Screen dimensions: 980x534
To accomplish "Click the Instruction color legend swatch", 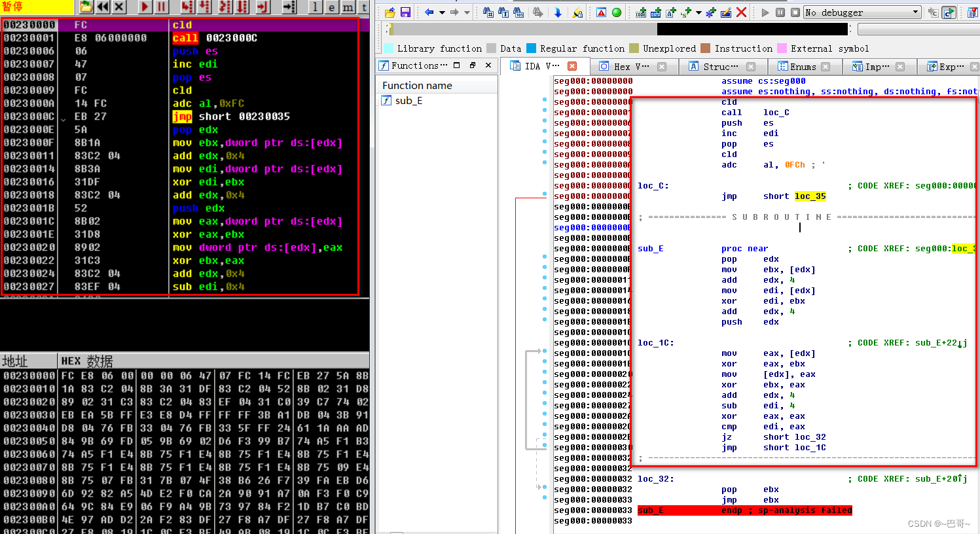I will click(705, 48).
